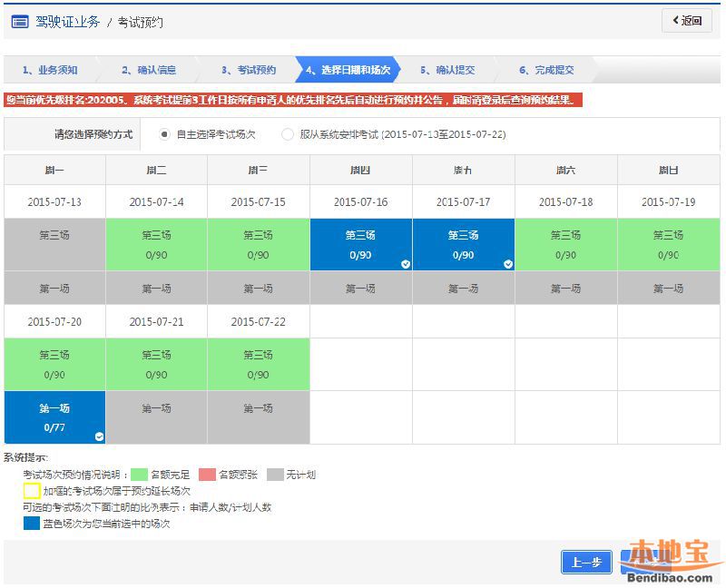
Task: Click the 驾驶证业务 breadcrumb link
Action: 67,22
